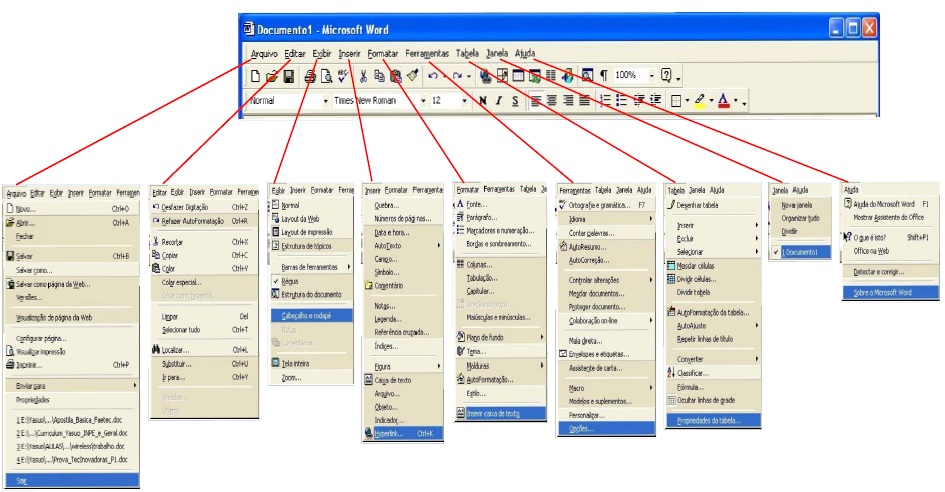Click Sobre o Microsoft Word in the Ajuda menu
945x492 pixels.
(x=890, y=293)
